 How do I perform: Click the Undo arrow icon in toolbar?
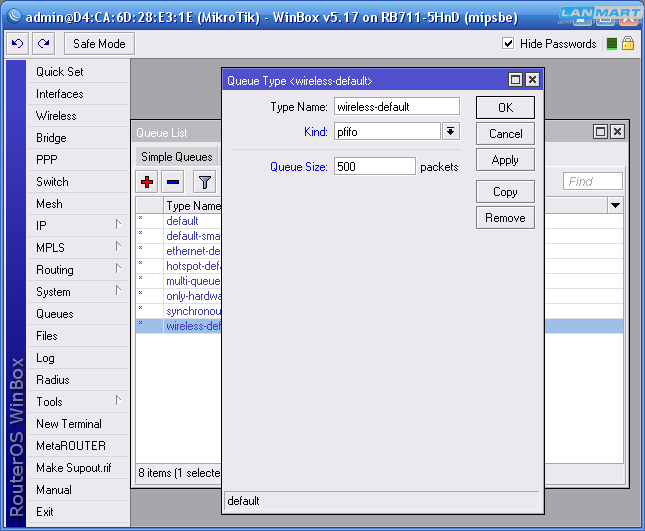(x=17, y=44)
